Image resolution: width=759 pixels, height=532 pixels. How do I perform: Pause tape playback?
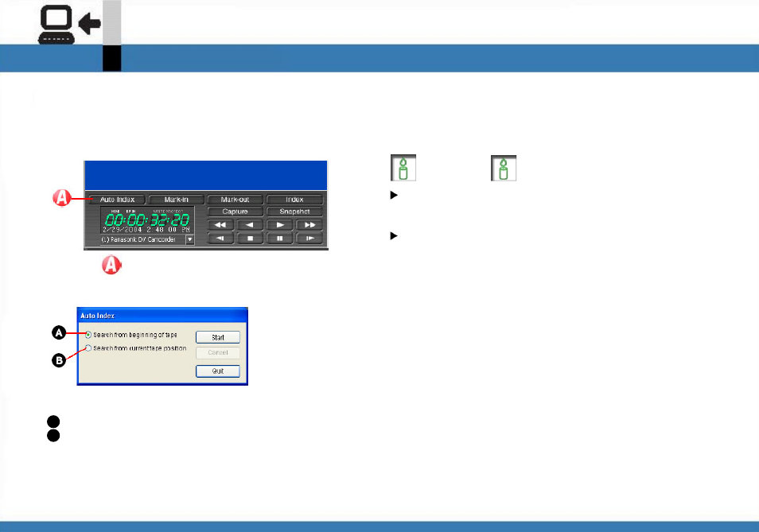point(280,238)
